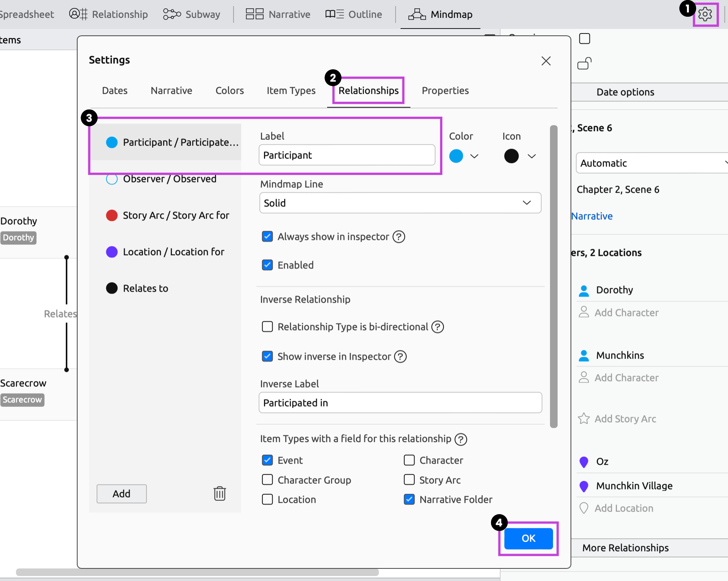Click the Add Story Arc star icon
This screenshot has width=728, height=581.
point(584,419)
